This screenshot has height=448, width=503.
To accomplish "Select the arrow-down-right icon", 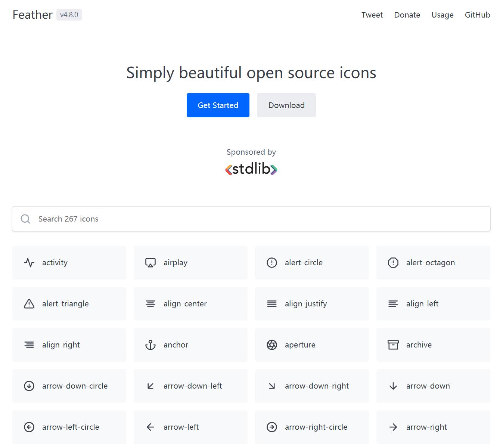I will point(272,386).
